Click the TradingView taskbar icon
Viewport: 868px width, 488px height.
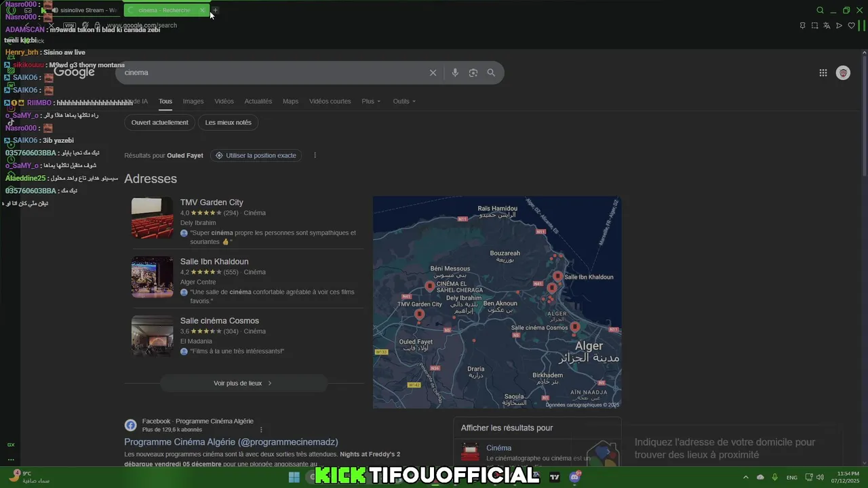(x=555, y=477)
